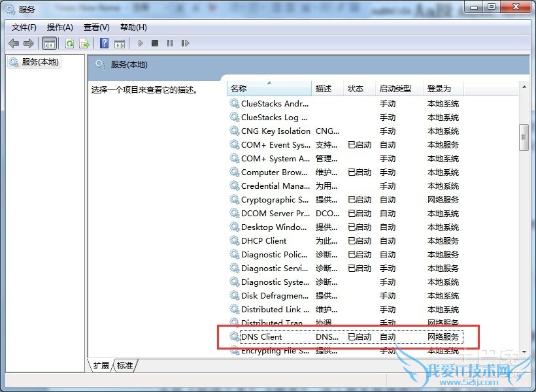Switch to the 标准 tab

[x=125, y=366]
